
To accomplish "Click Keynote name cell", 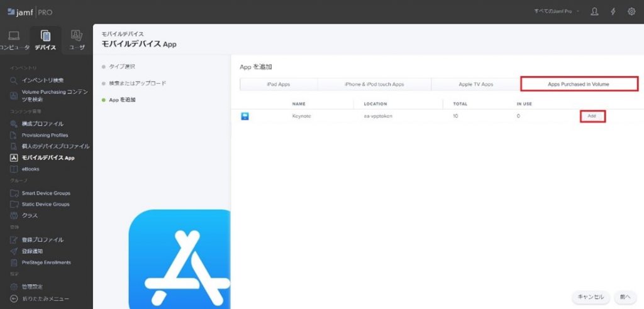I will [301, 116].
